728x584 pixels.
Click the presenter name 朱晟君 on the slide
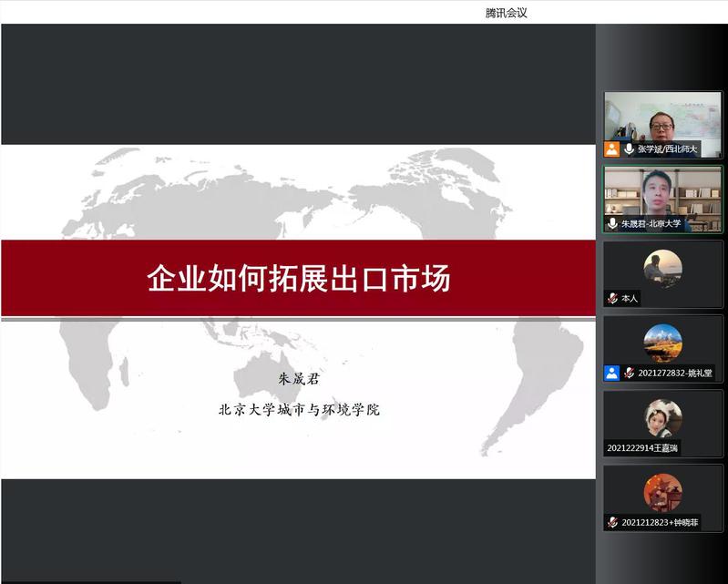(x=299, y=379)
